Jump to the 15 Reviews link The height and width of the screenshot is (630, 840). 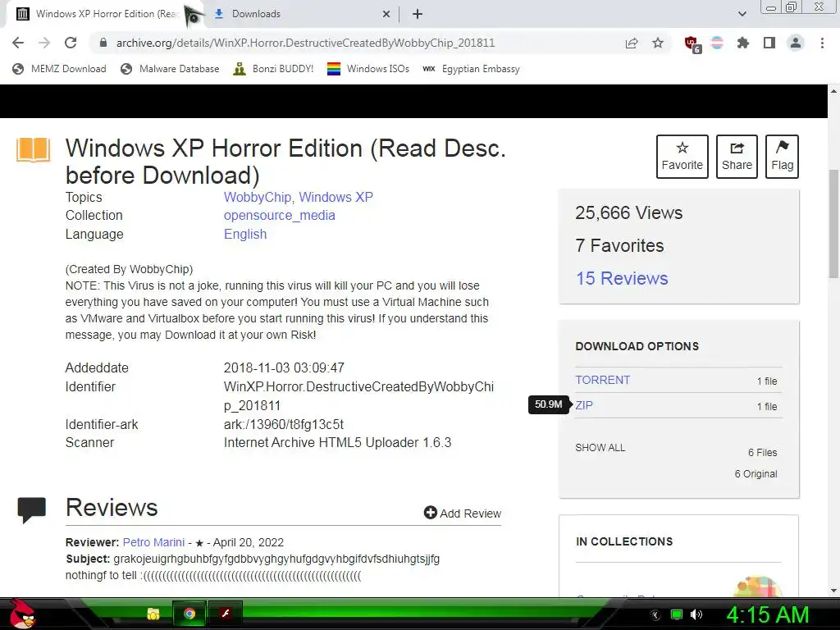point(622,279)
